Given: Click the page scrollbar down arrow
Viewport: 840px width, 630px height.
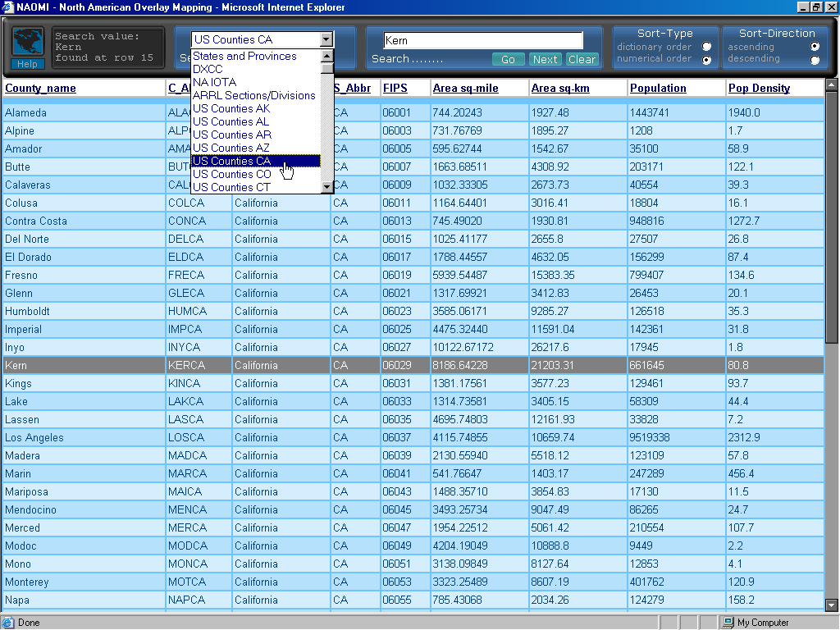Looking at the screenshot, I should coord(832,605).
